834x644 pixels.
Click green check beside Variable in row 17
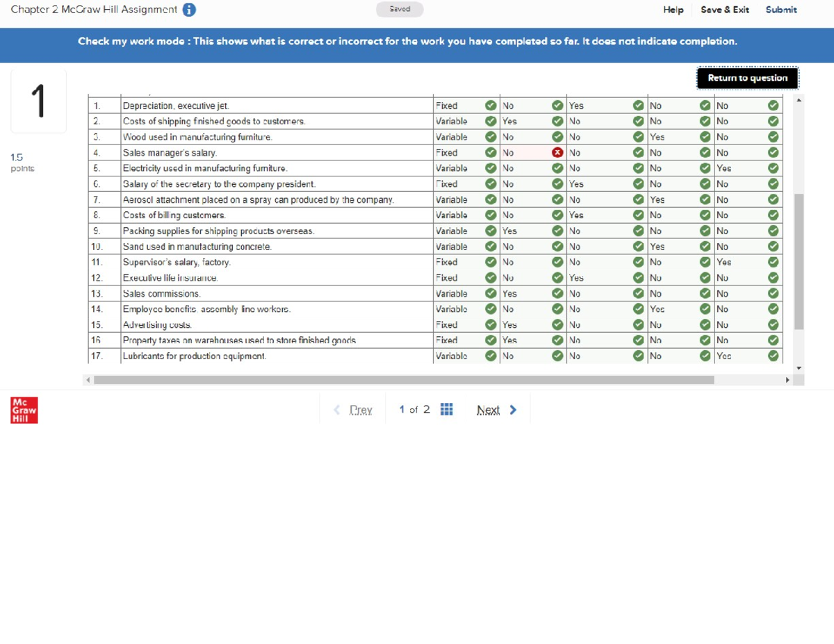491,356
